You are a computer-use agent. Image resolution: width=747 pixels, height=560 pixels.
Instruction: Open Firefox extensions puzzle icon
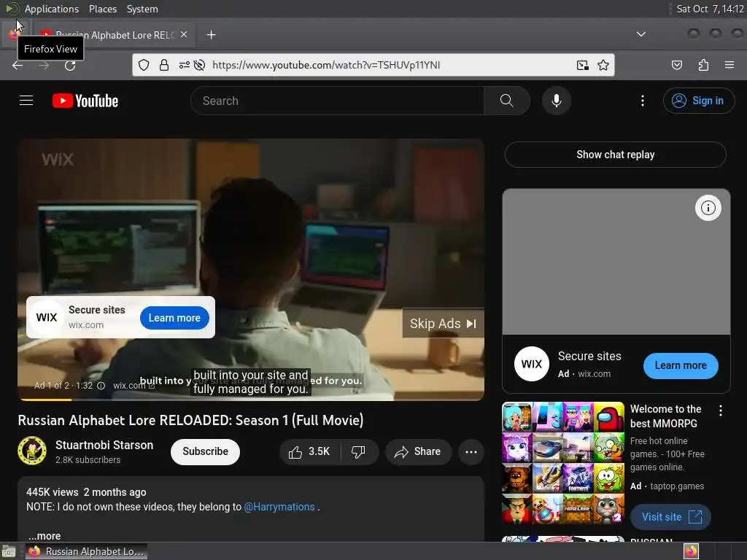pyautogui.click(x=703, y=65)
